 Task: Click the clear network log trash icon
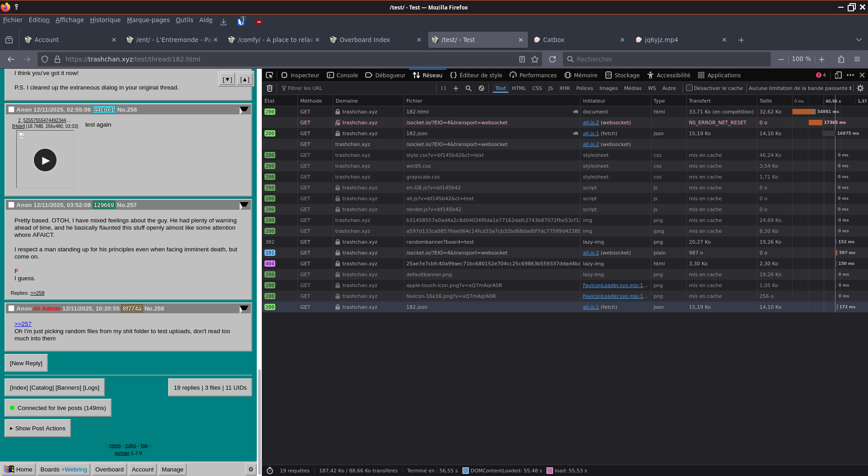[x=270, y=88]
